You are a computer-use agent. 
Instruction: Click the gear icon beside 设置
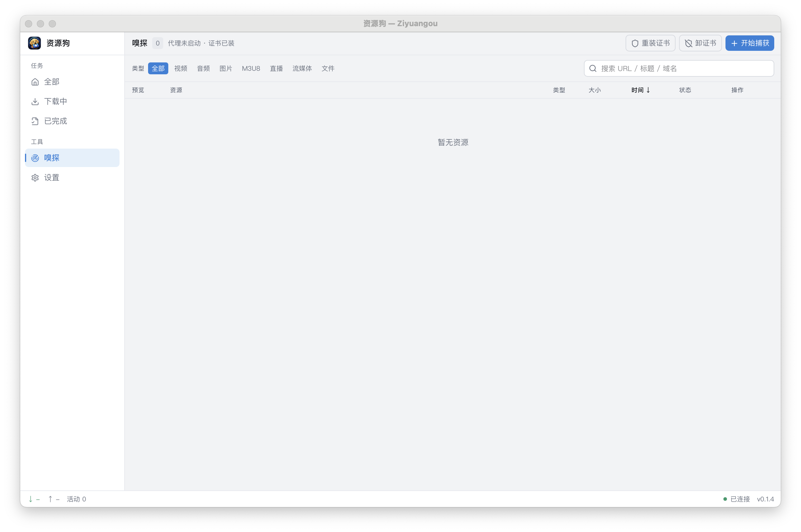pos(35,177)
